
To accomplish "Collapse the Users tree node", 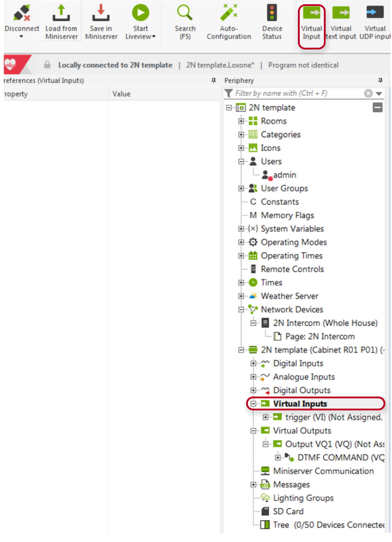I will (x=241, y=161).
